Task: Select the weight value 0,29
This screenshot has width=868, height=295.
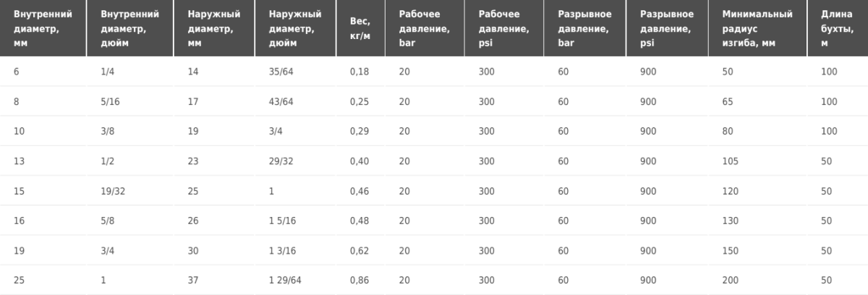Action: [358, 131]
